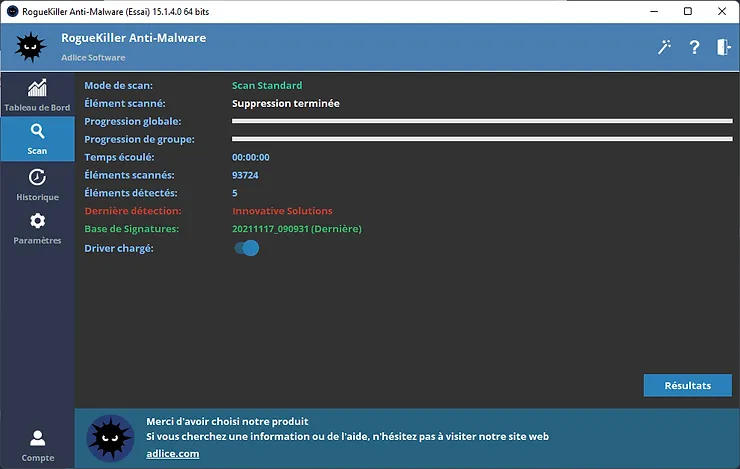Open the Historique section
The height and width of the screenshot is (469, 740).
coord(37,185)
